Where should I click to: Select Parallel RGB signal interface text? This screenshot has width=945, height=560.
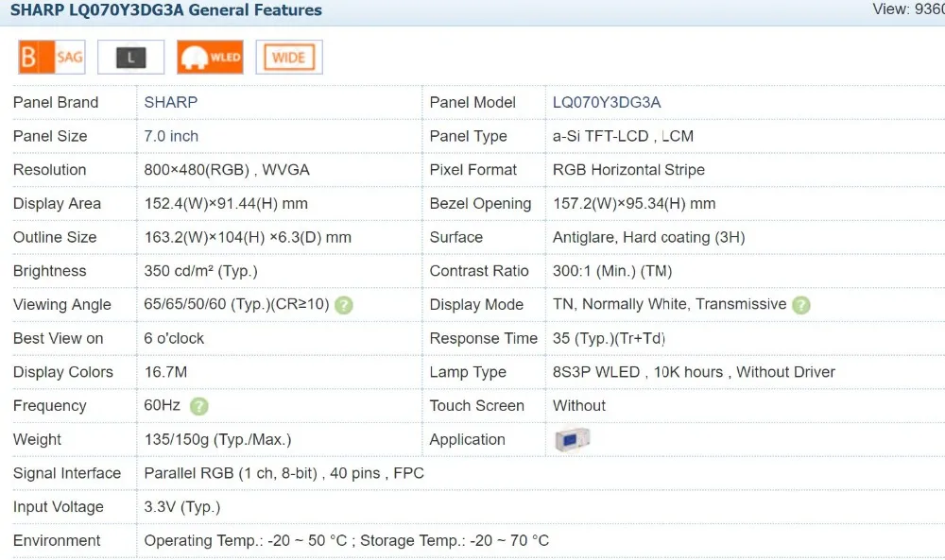point(283,473)
